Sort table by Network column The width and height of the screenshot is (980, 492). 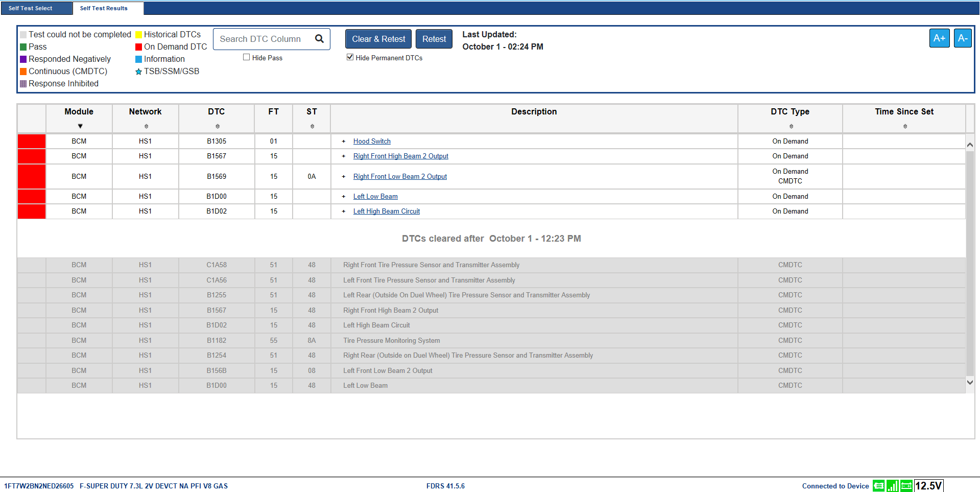point(146,126)
